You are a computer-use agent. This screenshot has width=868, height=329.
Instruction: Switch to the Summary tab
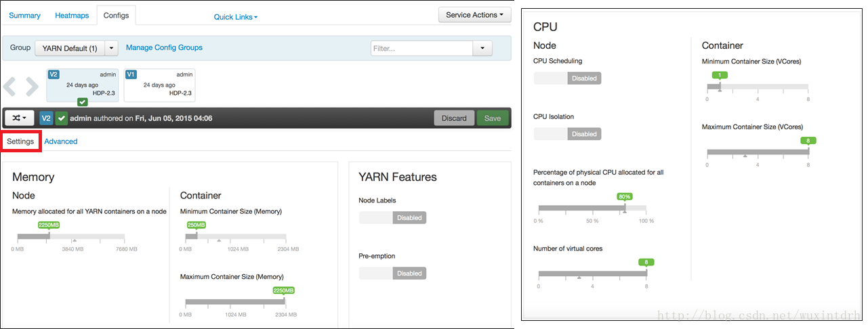click(x=24, y=15)
